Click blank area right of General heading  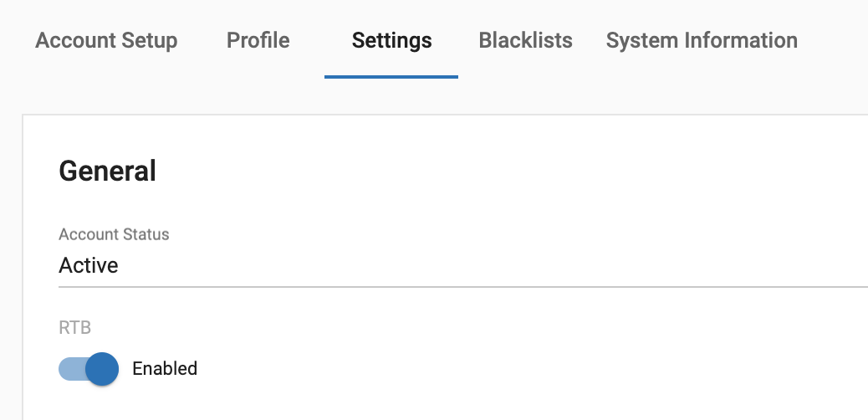click(x=502, y=171)
